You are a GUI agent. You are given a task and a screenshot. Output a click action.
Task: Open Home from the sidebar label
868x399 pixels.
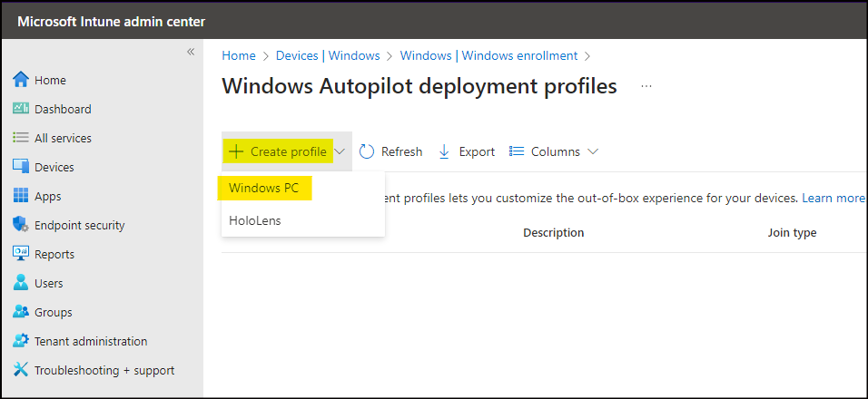click(50, 80)
